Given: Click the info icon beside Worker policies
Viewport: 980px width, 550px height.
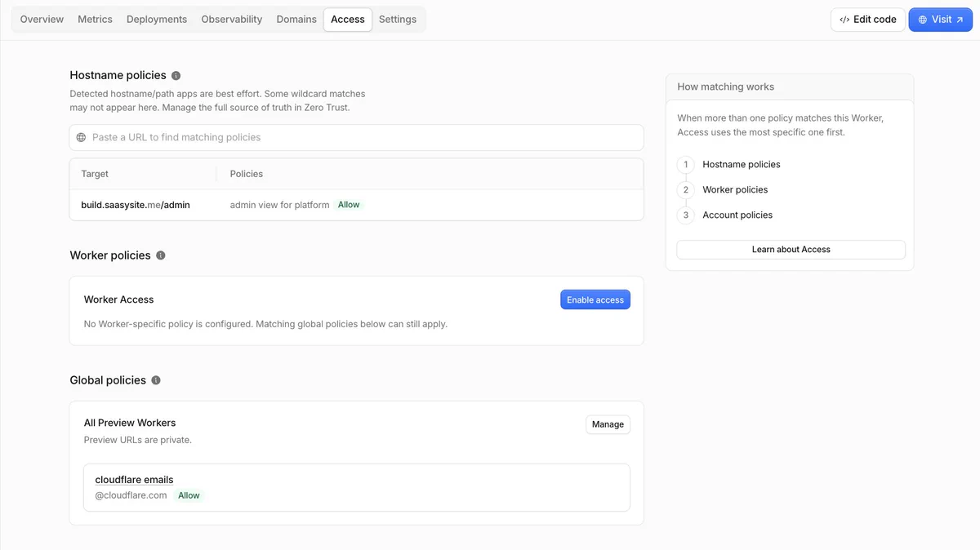Looking at the screenshot, I should pos(160,255).
